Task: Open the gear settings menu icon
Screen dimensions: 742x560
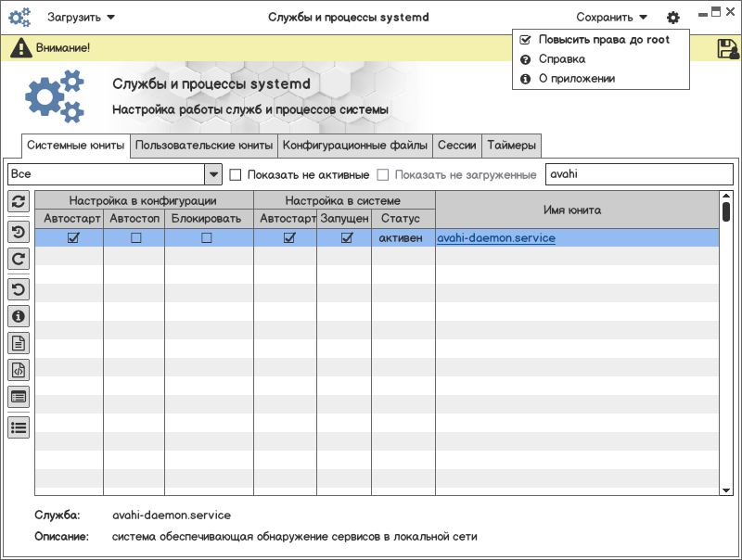Action: click(x=672, y=18)
